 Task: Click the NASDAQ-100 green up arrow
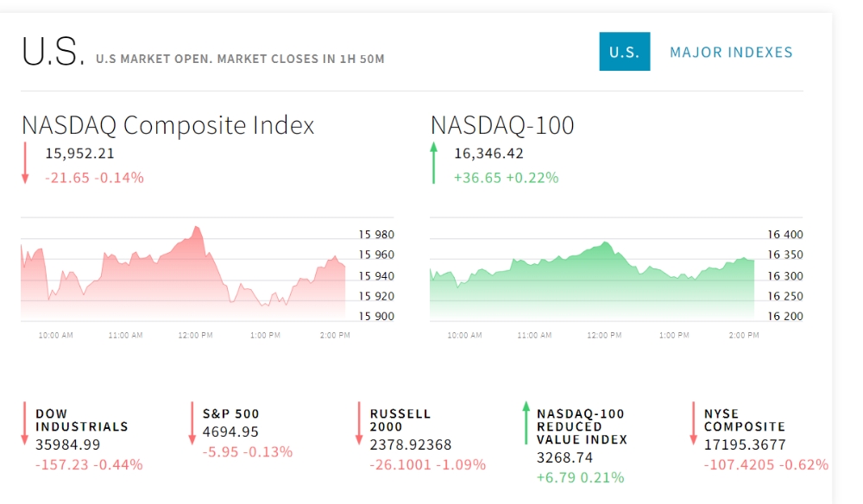(434, 163)
